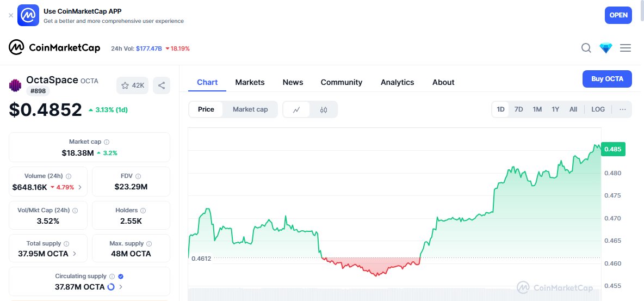644x301 pixels.
Task: Open the CoinMarketCap app via OPEN button
Action: point(618,15)
